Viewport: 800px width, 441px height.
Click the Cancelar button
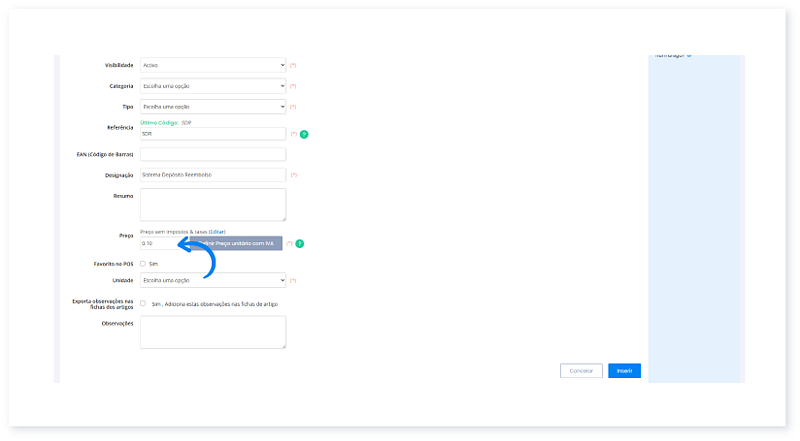tap(581, 370)
